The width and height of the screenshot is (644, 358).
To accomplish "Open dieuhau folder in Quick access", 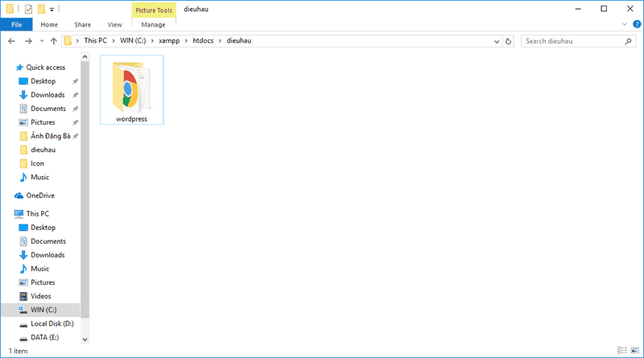I will [43, 150].
